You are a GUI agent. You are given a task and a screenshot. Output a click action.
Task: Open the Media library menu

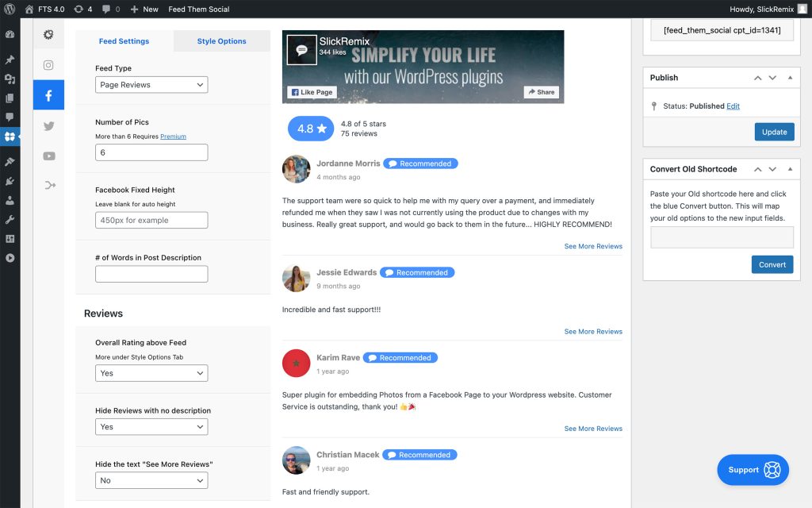click(x=10, y=79)
